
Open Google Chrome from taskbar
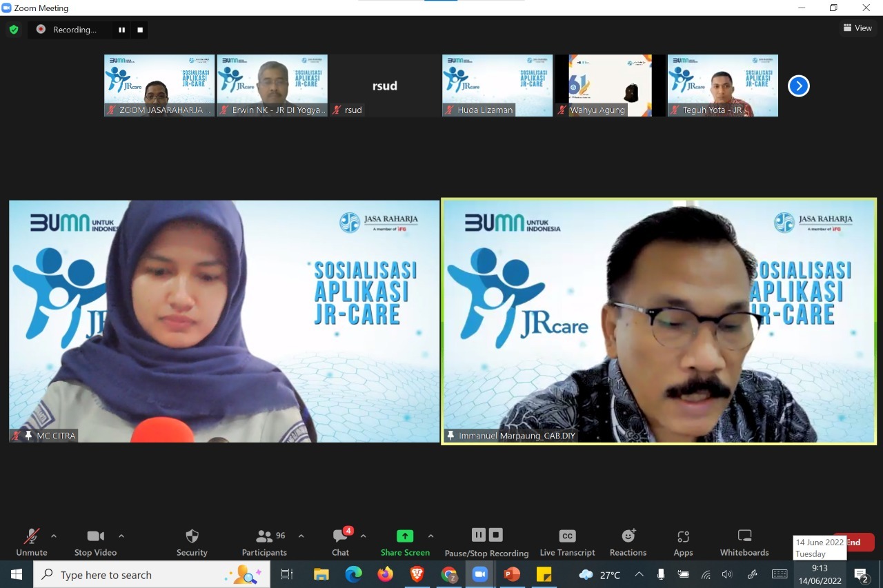coord(448,574)
